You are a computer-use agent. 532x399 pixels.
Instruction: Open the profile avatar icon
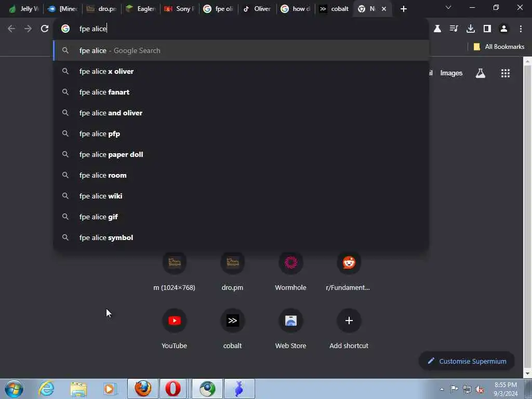click(x=504, y=29)
